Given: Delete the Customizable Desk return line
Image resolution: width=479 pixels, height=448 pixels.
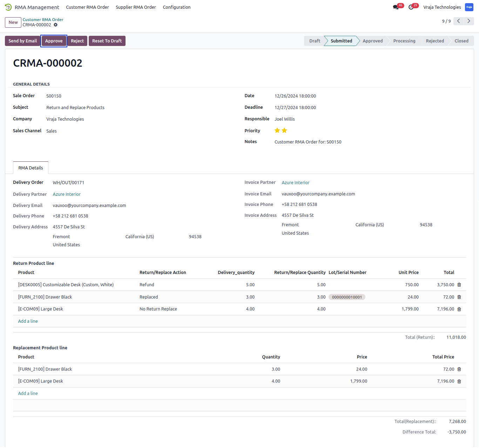Looking at the screenshot, I should coord(459,285).
